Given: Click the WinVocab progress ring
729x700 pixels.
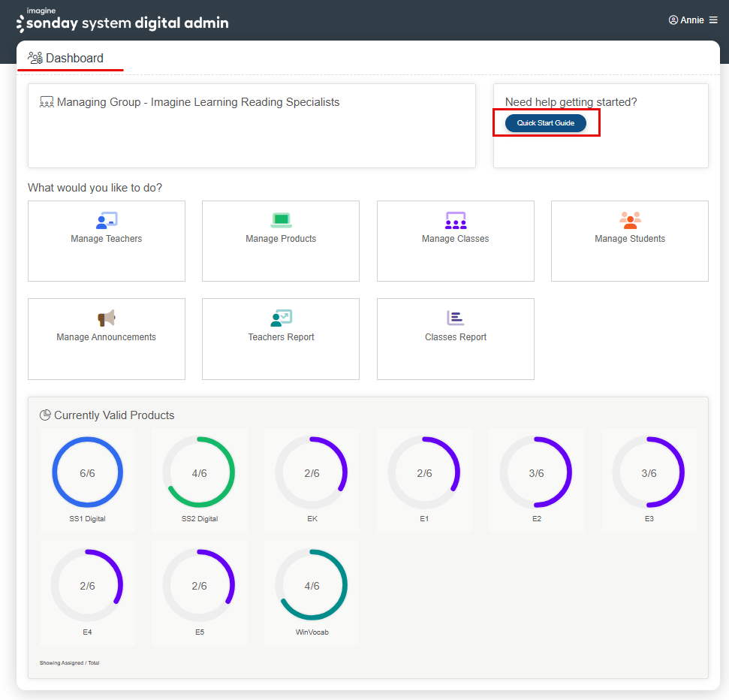Looking at the screenshot, I should pyautogui.click(x=312, y=584).
